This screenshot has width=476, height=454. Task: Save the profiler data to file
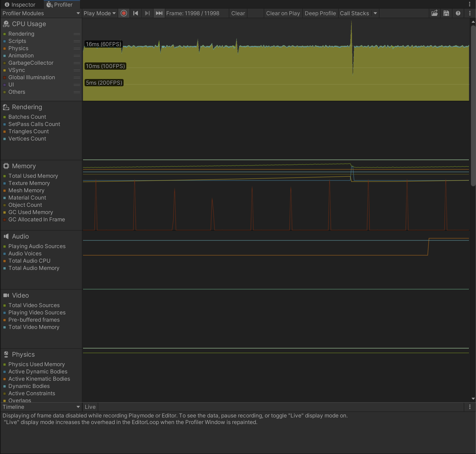tap(446, 13)
